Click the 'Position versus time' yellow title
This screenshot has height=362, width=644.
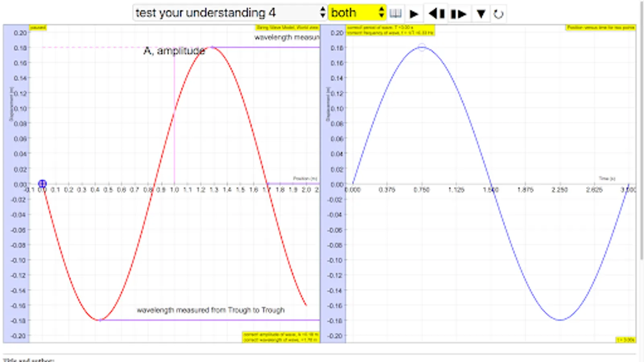point(601,27)
